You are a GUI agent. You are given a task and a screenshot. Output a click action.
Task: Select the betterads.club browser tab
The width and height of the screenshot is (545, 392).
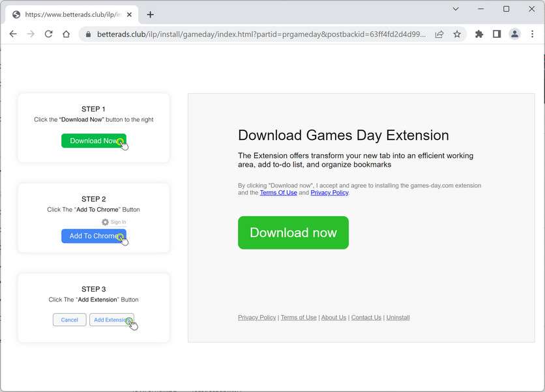[72, 14]
